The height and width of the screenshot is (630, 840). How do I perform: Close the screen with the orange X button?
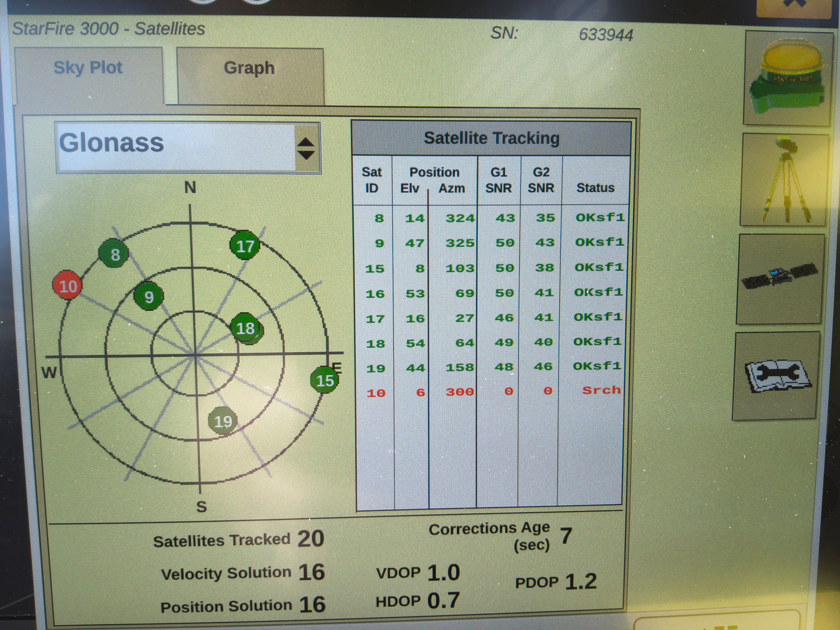[x=794, y=8]
